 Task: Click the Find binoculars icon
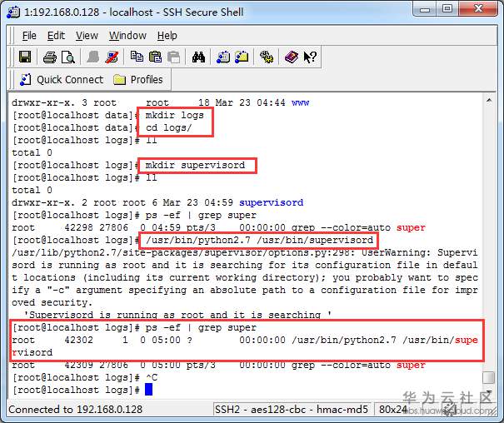[198, 57]
